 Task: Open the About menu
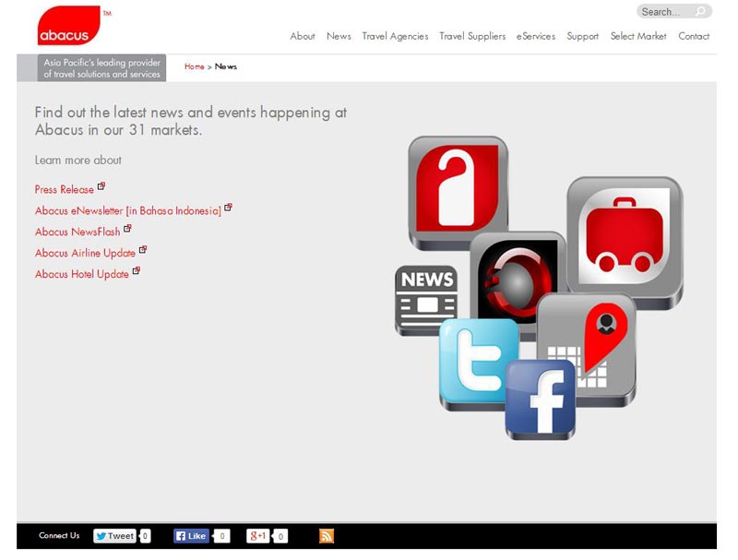(303, 36)
